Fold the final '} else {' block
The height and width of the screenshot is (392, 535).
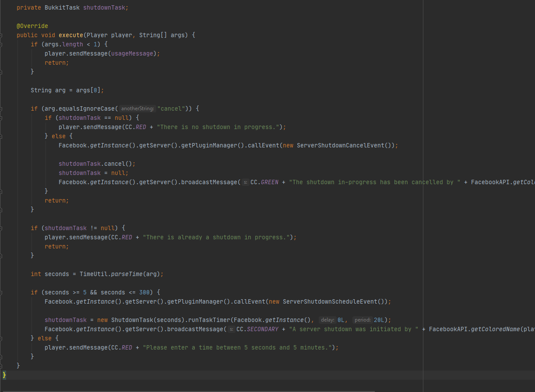click(2, 338)
